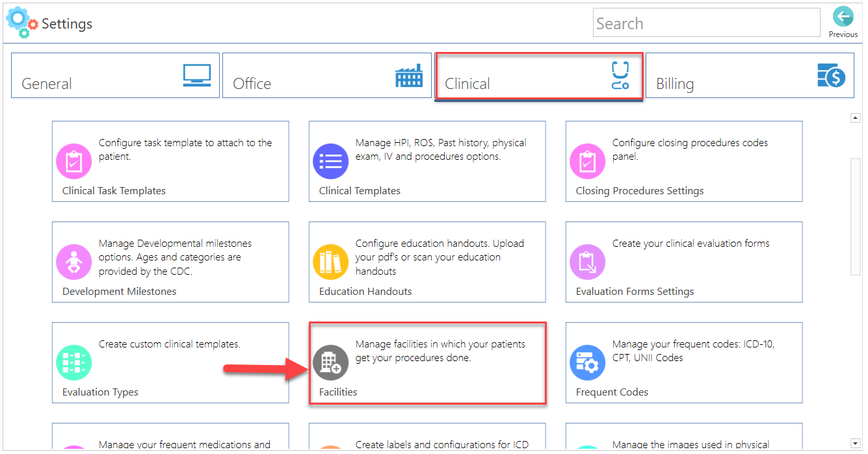Open the Clinical Templates label

360,191
